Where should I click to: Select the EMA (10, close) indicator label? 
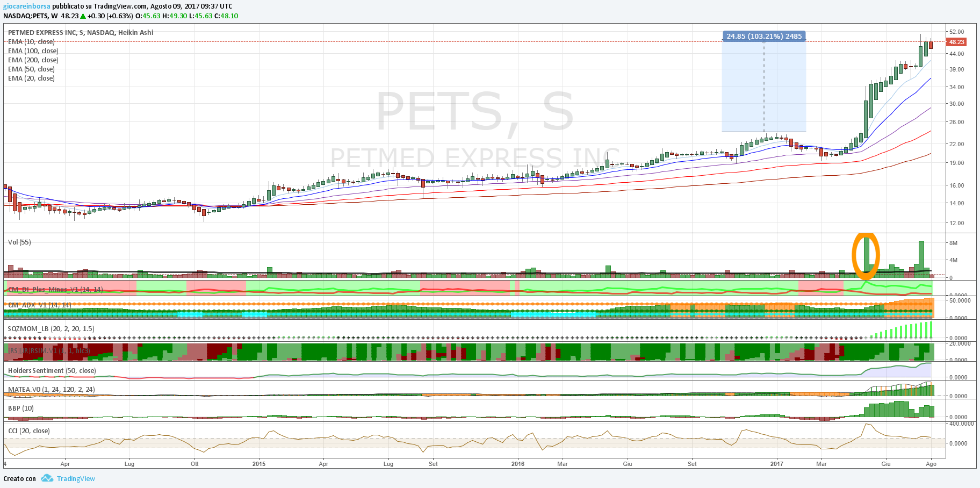31,42
